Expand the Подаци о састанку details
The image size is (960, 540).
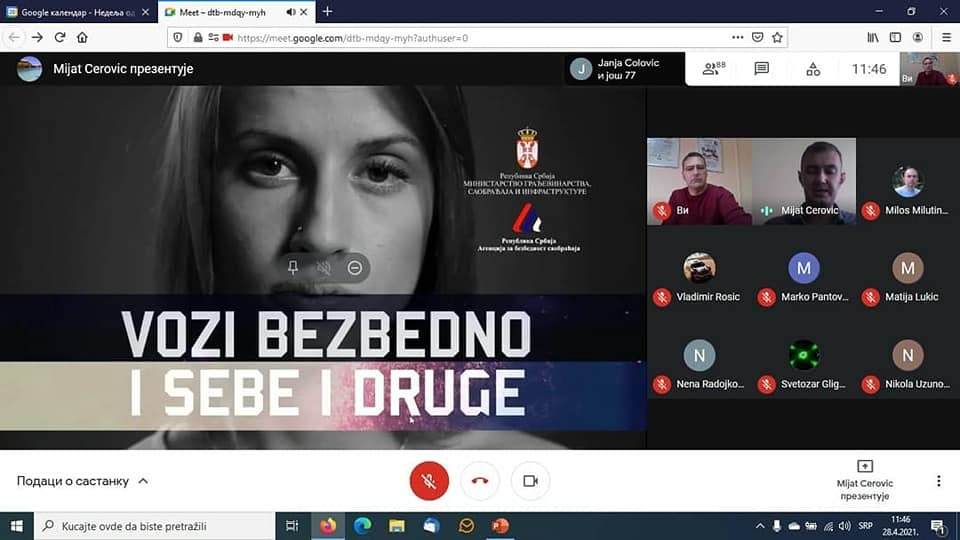[83, 481]
